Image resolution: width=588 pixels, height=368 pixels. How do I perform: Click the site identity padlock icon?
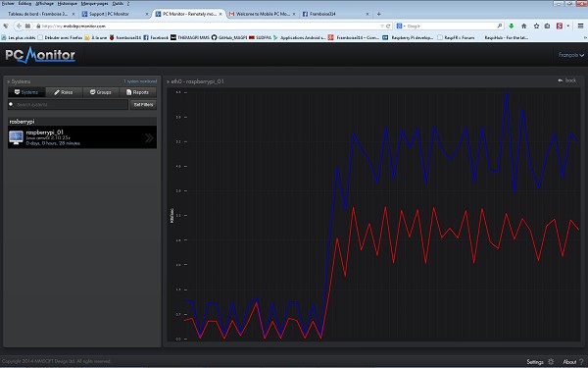pos(38,26)
